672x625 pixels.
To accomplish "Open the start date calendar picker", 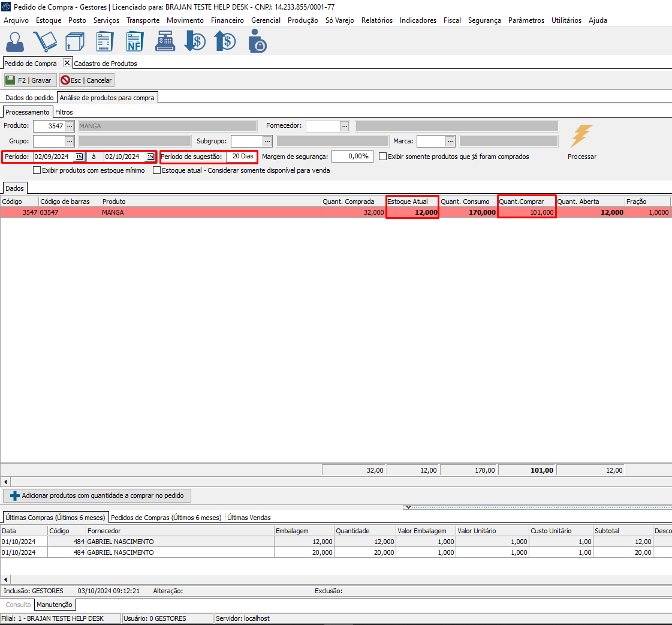I will [x=79, y=157].
